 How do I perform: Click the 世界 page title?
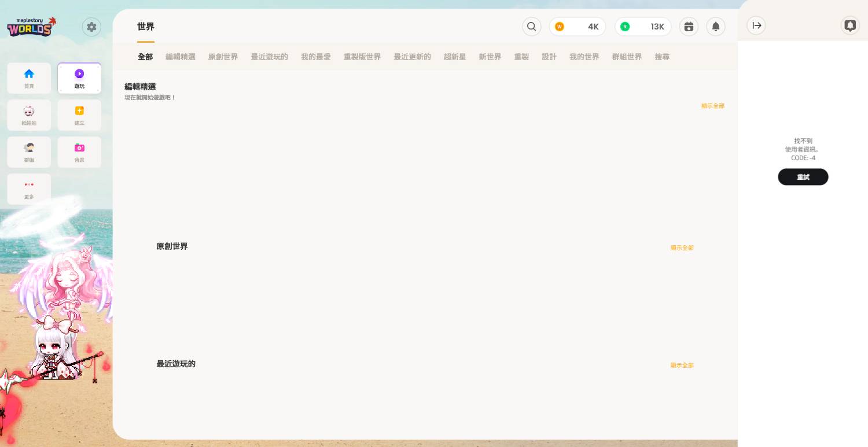[x=146, y=27]
